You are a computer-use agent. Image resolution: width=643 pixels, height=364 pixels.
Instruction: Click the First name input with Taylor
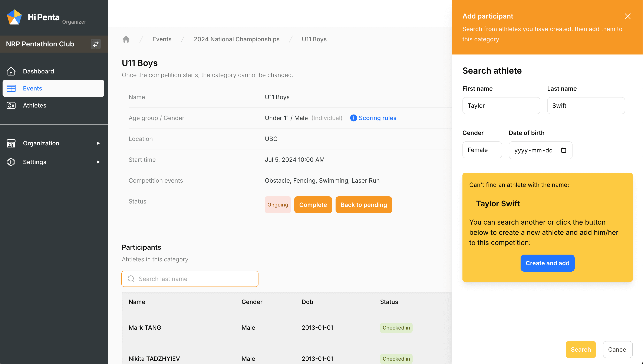pyautogui.click(x=501, y=106)
